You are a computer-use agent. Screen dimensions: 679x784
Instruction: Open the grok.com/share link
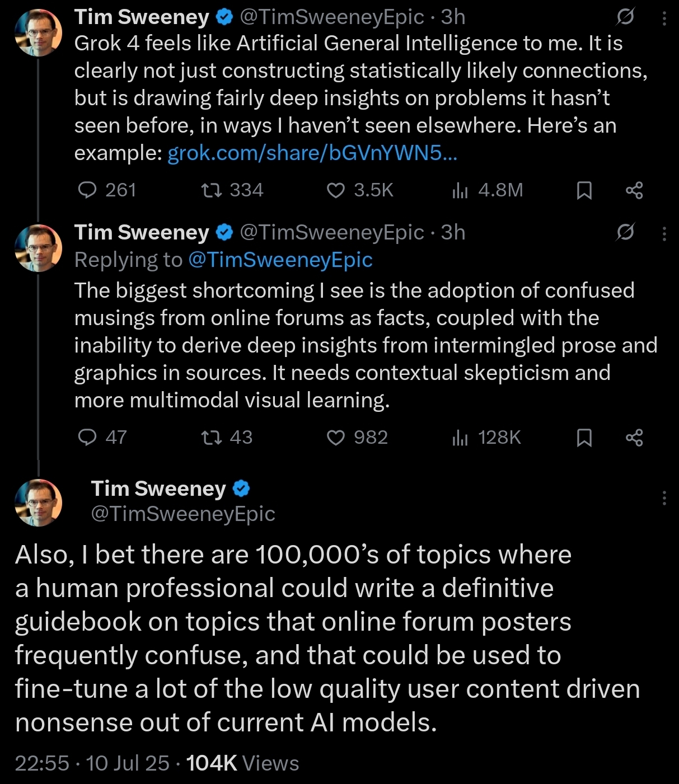(312, 153)
